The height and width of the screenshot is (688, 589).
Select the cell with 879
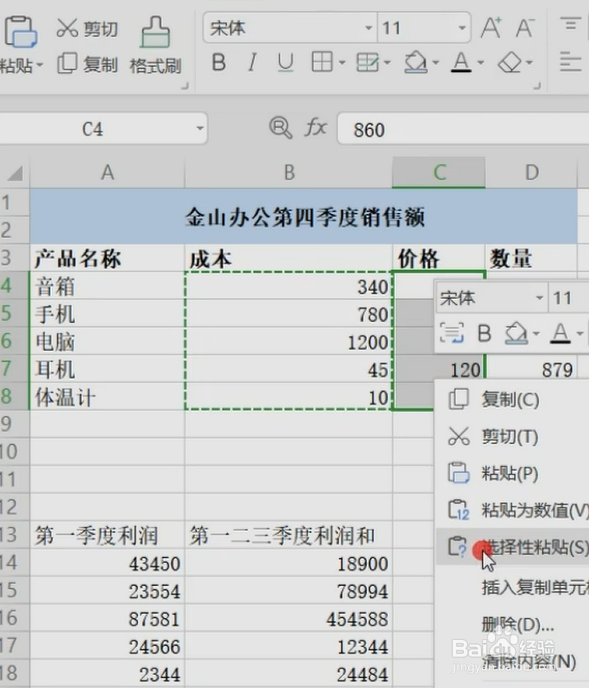(532, 369)
